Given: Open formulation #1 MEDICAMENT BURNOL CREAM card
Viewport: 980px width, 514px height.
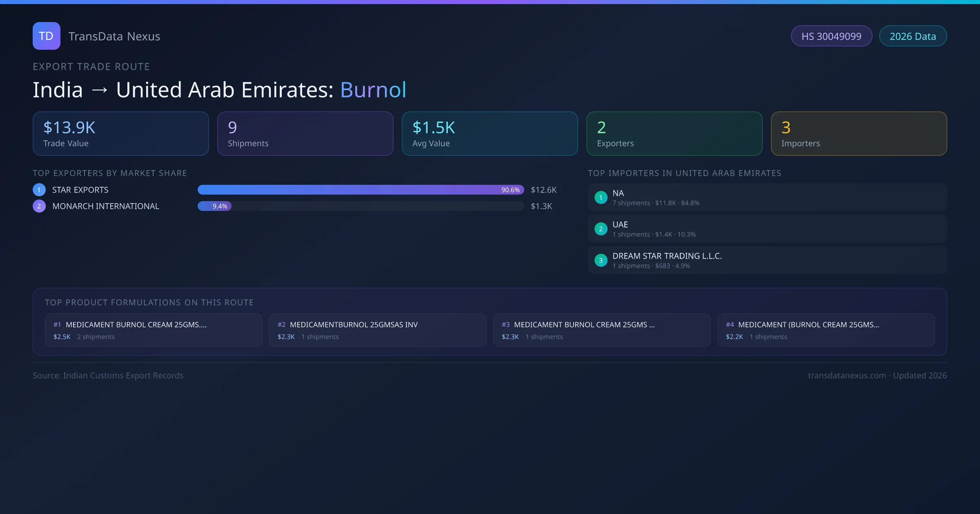Looking at the screenshot, I should point(154,330).
